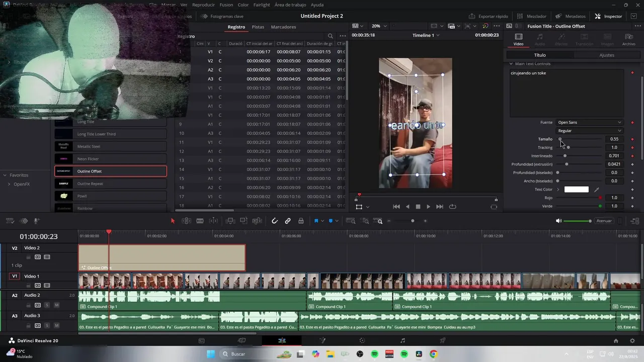
Task: Toggle the Inspector panel
Action: click(608, 16)
